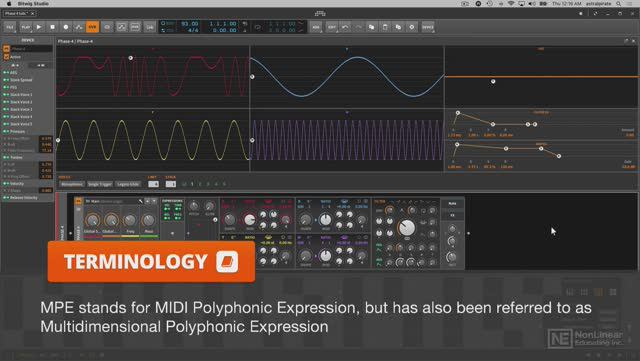Click the punch-out icon in the transport
Viewport: 640px width, 361px height.
tap(135, 27)
